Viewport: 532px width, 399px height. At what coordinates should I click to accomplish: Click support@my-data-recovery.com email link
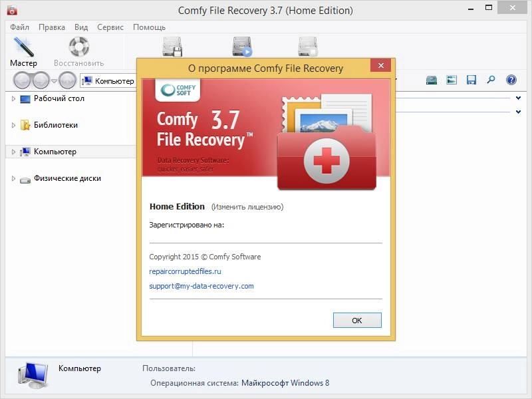pyautogui.click(x=201, y=286)
